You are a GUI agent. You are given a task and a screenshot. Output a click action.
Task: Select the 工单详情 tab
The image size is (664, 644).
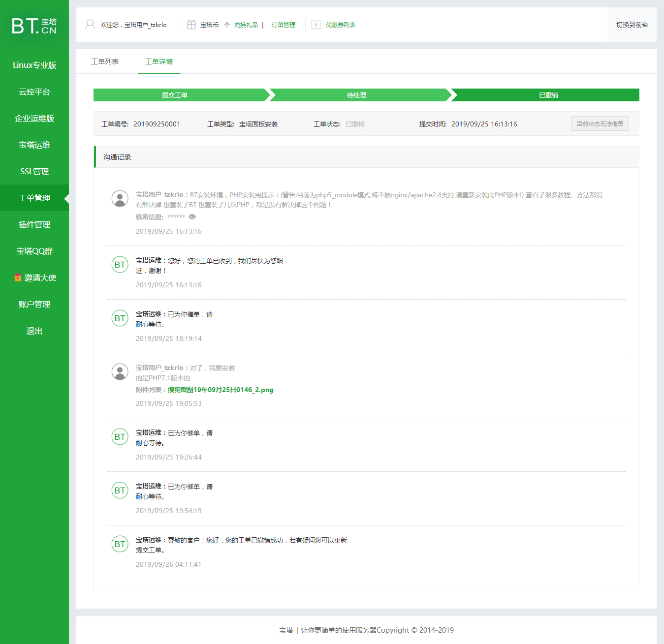click(159, 61)
